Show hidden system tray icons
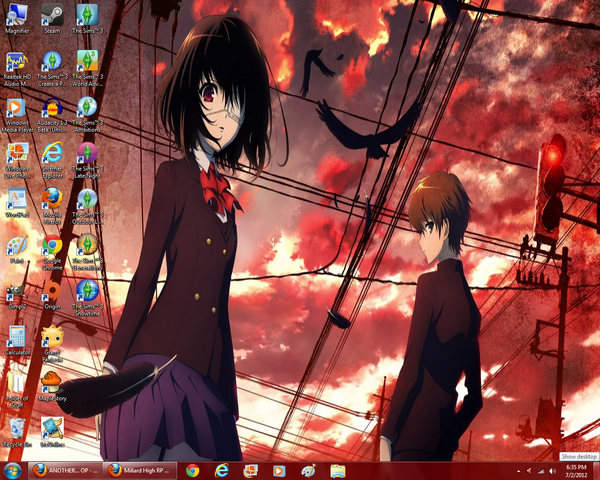 pos(518,471)
